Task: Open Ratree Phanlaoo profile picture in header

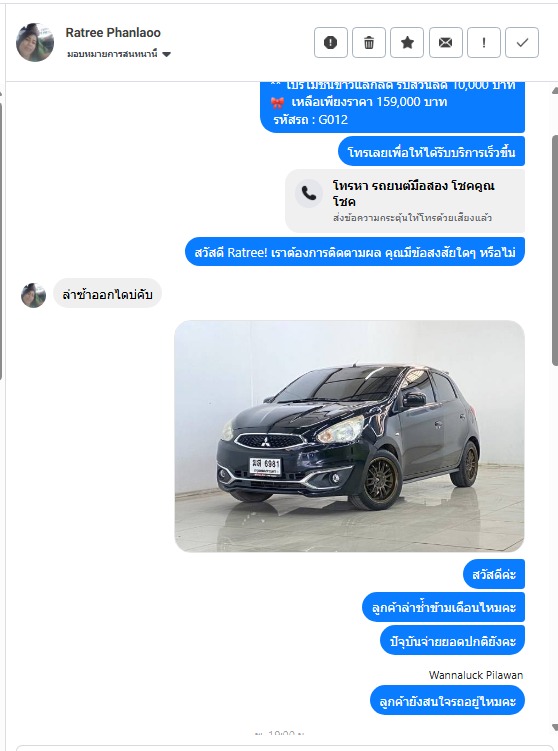Action: [34, 42]
